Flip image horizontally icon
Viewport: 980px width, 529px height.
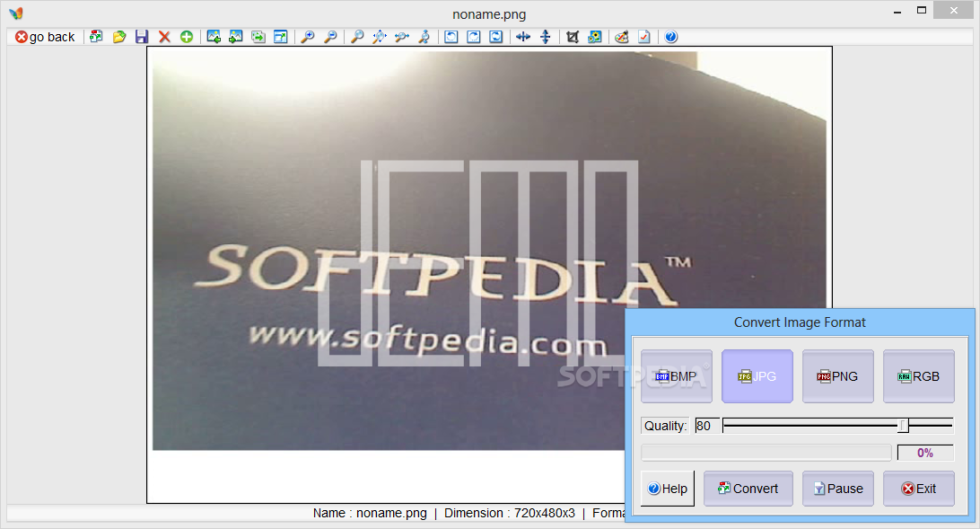[x=523, y=37]
